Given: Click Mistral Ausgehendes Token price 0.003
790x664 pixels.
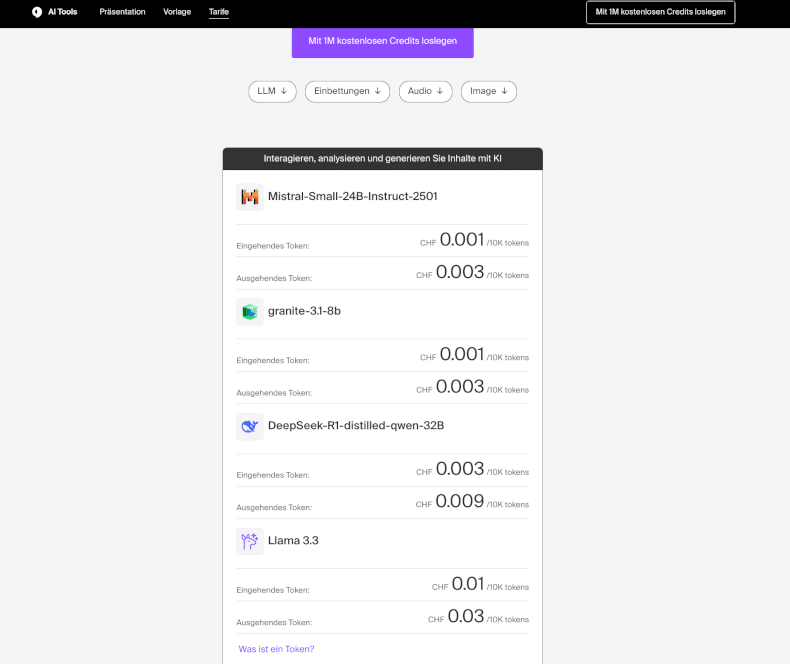Looking at the screenshot, I should coord(459,272).
